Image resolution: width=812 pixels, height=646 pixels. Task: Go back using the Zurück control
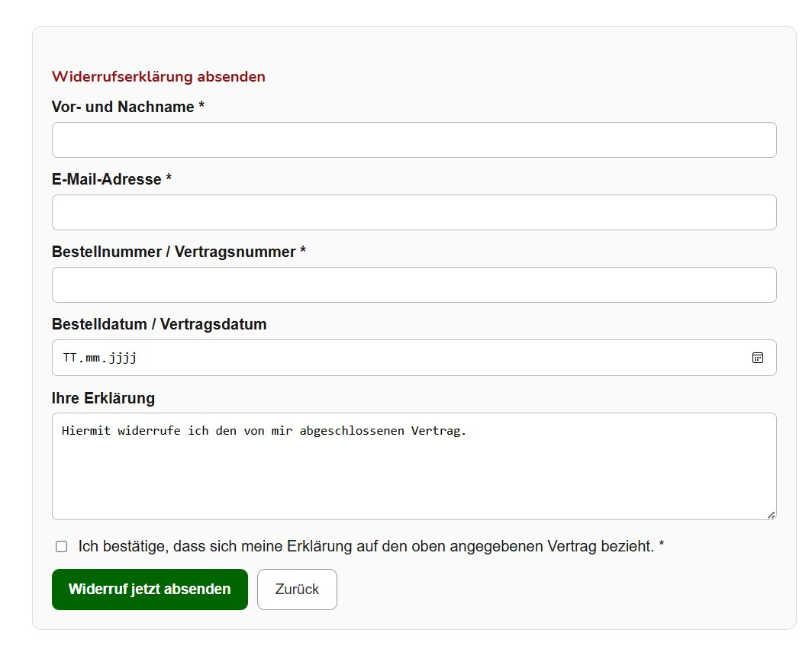297,589
